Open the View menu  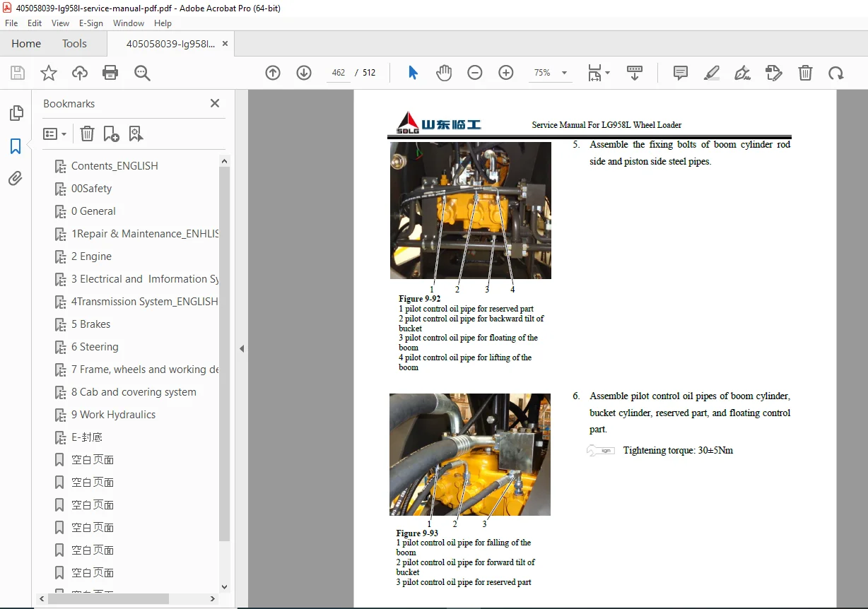pyautogui.click(x=60, y=23)
